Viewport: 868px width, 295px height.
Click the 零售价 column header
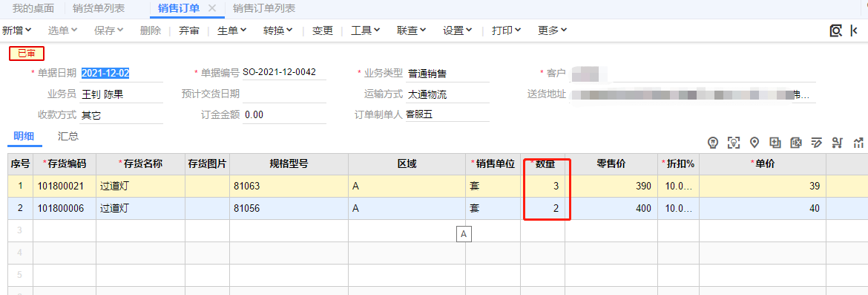(611, 164)
